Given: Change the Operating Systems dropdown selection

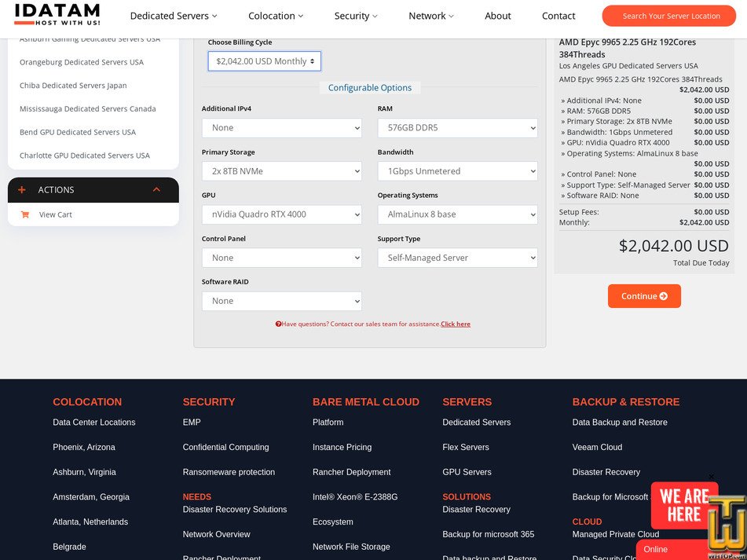Looking at the screenshot, I should (457, 214).
